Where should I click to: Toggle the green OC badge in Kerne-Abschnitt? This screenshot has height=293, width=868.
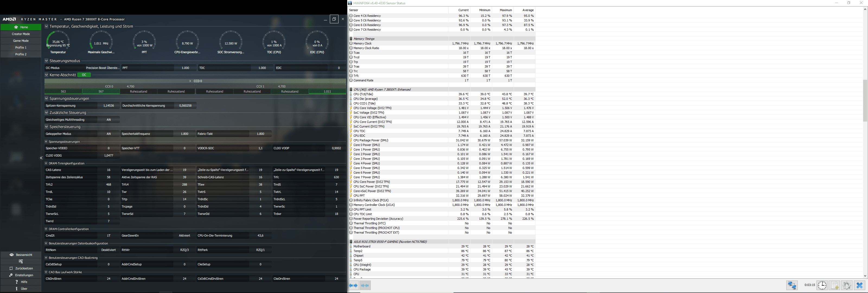(84, 75)
